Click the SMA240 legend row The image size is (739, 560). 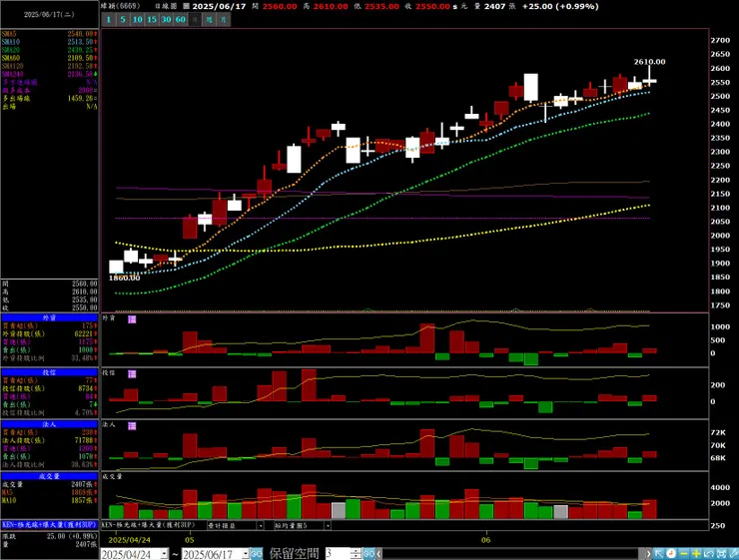click(x=50, y=74)
